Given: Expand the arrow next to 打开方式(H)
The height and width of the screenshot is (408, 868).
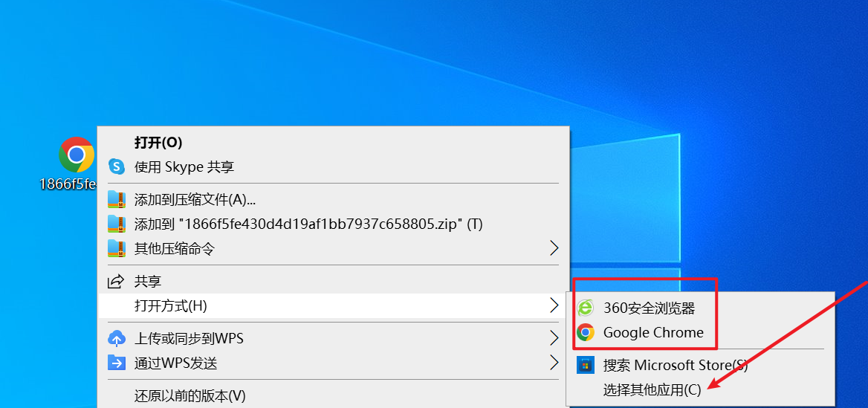Looking at the screenshot, I should (x=554, y=305).
